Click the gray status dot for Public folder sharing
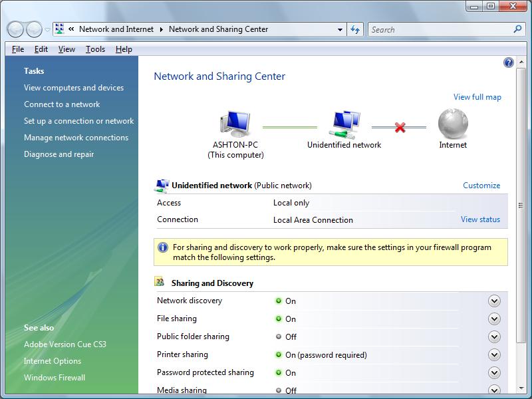This screenshot has height=399, width=532. pyautogui.click(x=279, y=336)
